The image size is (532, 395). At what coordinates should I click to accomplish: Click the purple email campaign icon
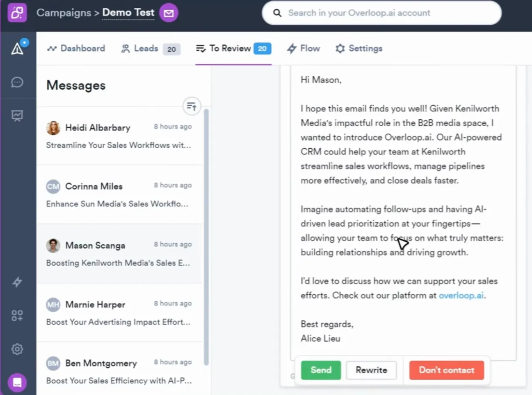coord(169,13)
